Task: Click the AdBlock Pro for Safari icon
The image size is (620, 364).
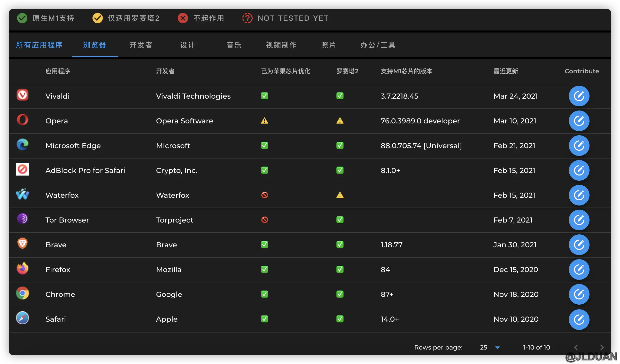Action: (x=22, y=169)
